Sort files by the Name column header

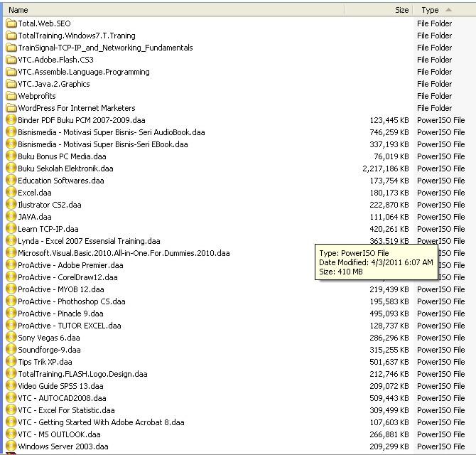tap(173, 10)
